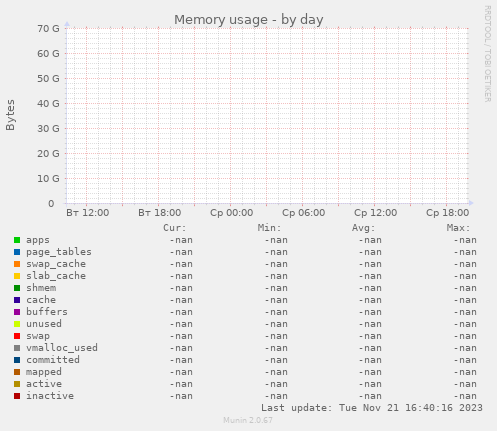Click the green apps legend color swatch

click(17, 240)
